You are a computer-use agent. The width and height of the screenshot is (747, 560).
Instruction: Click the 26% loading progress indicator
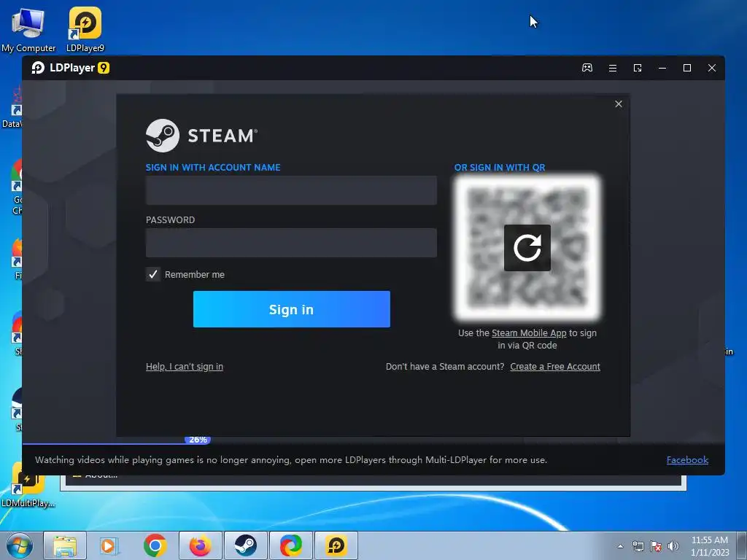[x=198, y=440]
